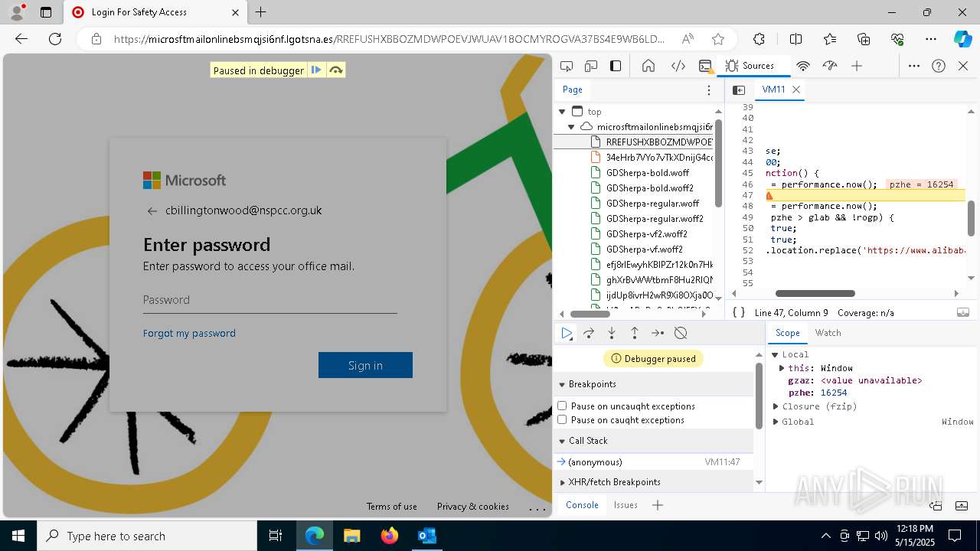Screen dimensions: 980x551
Task: Step into the next function call
Action: tap(612, 333)
